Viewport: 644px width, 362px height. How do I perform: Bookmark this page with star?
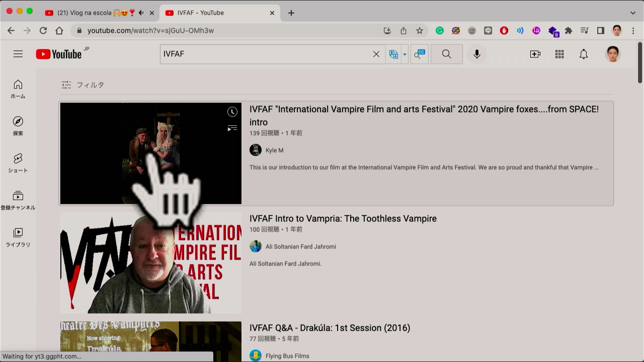point(420,31)
